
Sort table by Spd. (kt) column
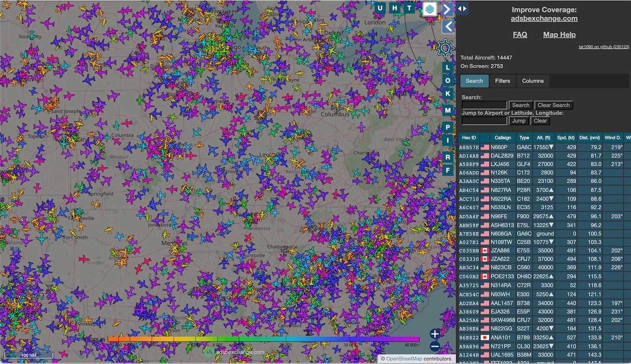pyautogui.click(x=566, y=138)
